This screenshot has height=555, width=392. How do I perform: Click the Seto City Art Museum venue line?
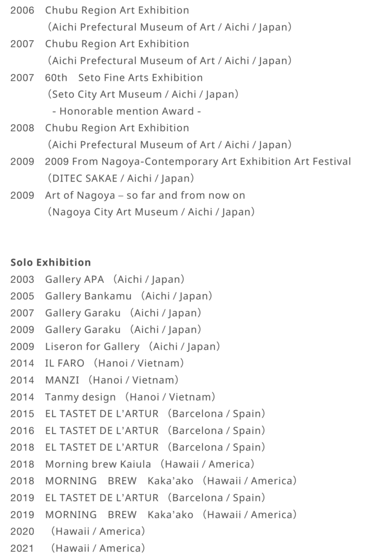(x=143, y=94)
